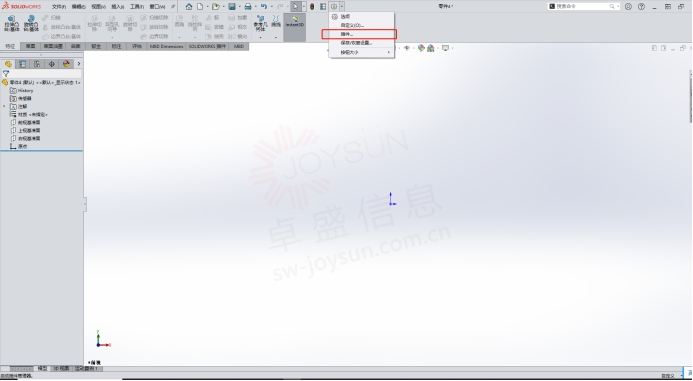Viewport: 693px width, 381px height.
Task: Open the DisplayManager color ball tab
Action: 66,64
